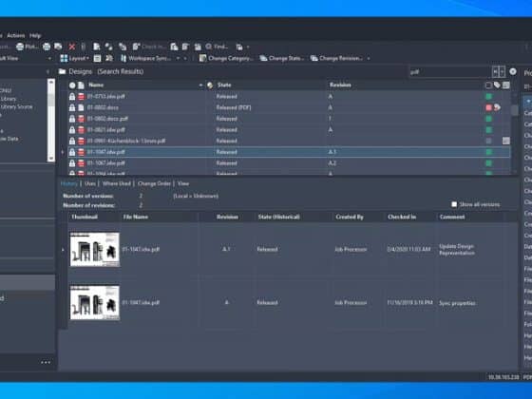Open the Workspace Sync dropdown arrow
This screenshot has width=532, height=399.
[178, 58]
